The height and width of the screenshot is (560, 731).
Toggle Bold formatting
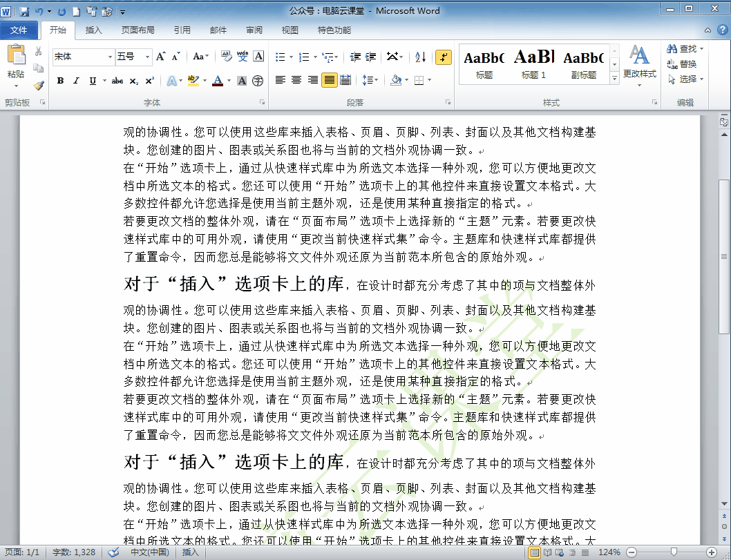coord(60,81)
